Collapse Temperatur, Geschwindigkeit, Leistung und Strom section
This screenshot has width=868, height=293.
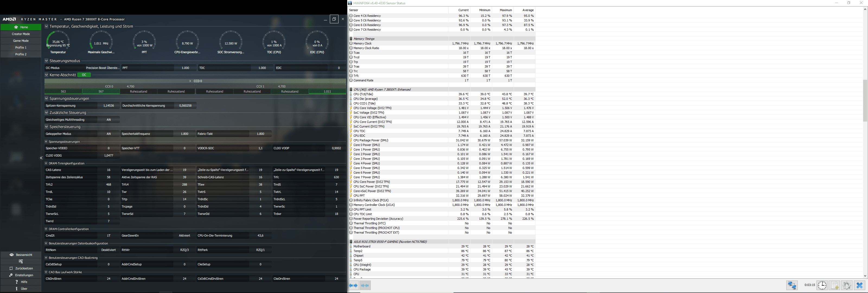point(46,26)
